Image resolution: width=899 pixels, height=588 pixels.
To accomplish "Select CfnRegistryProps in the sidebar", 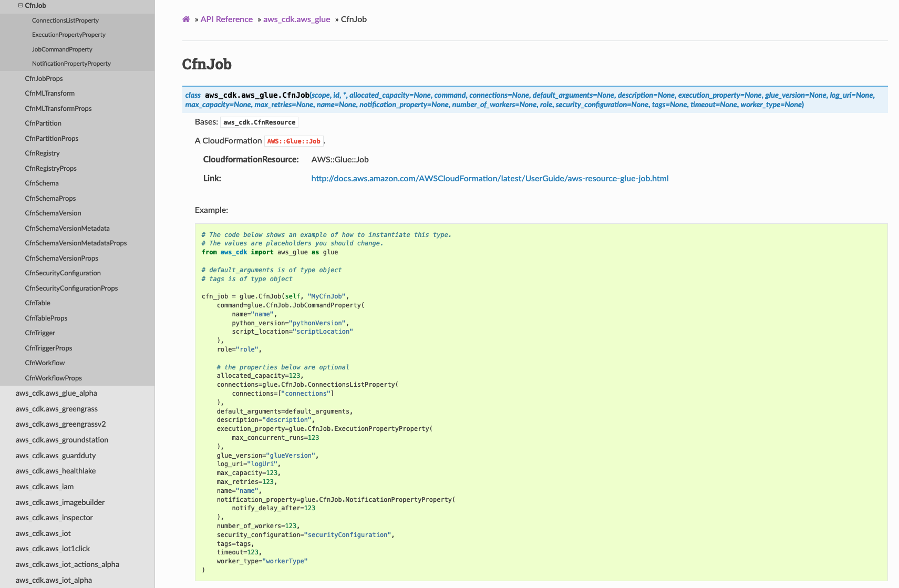I will [51, 168].
